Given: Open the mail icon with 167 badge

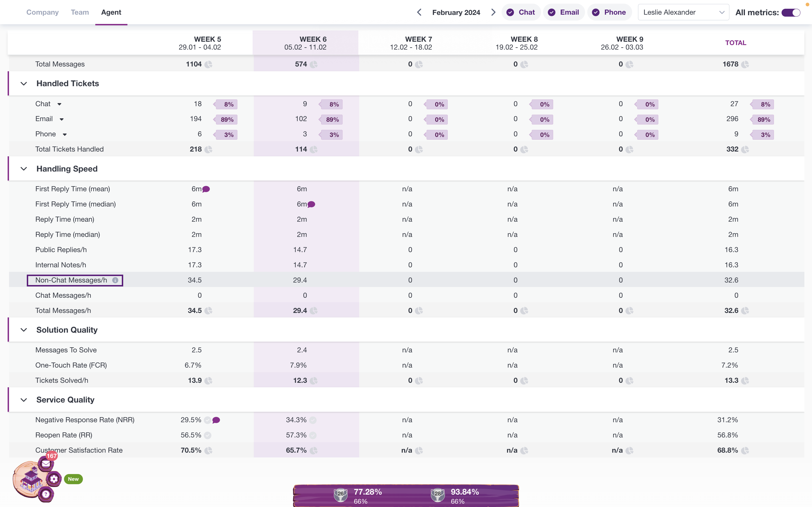Looking at the screenshot, I should point(46,463).
